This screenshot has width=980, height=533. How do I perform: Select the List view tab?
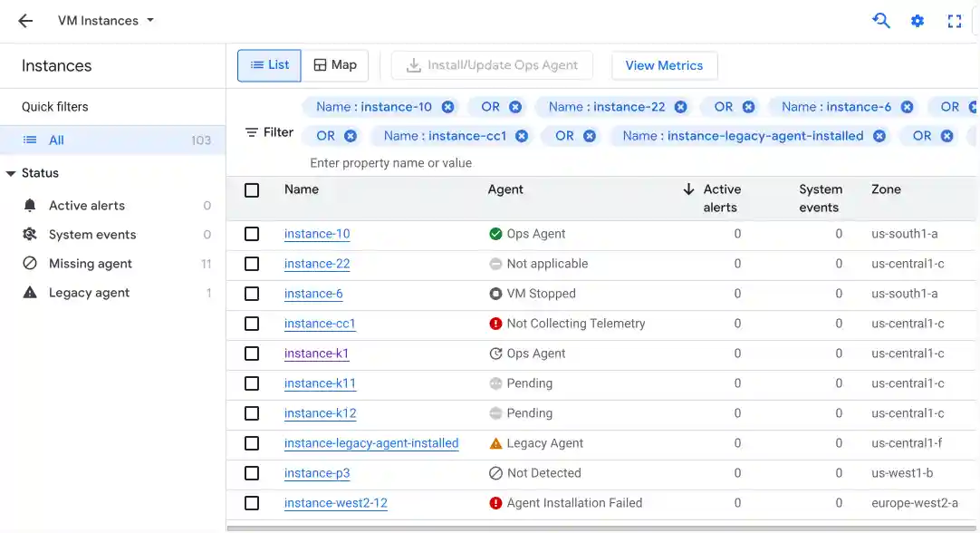pos(269,64)
